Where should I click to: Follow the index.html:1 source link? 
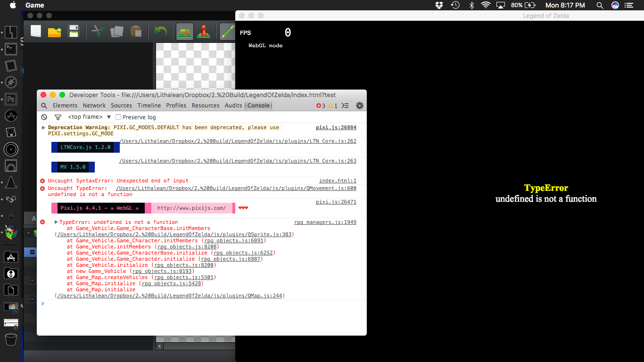(x=338, y=181)
